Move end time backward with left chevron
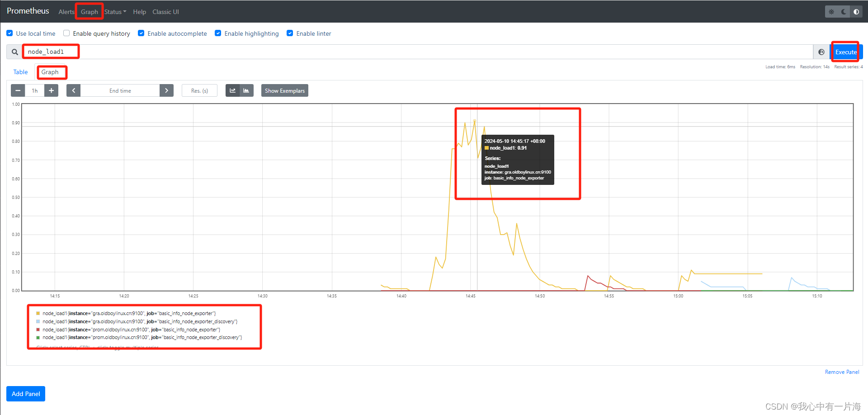Viewport: 868px width, 415px height. point(74,90)
